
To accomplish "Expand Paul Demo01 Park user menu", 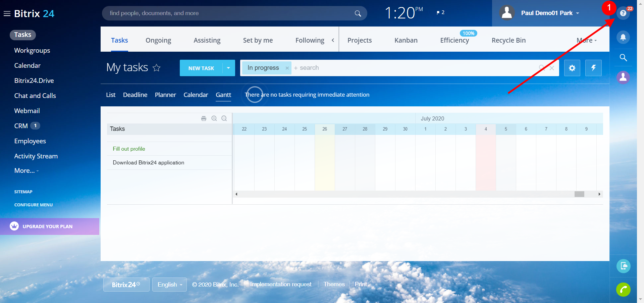I will click(578, 13).
